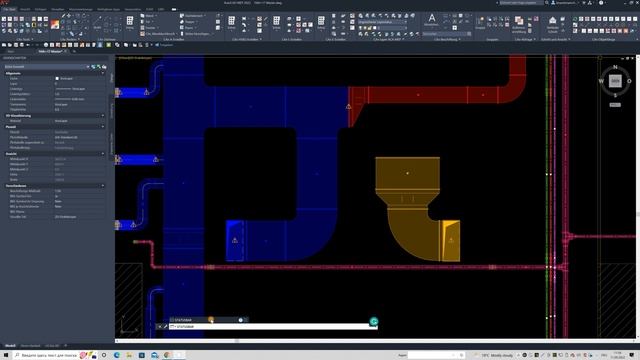This screenshot has height=360, width=640.
Task: Click the Save icon in quick access toolbar
Action: (x=15, y=45)
